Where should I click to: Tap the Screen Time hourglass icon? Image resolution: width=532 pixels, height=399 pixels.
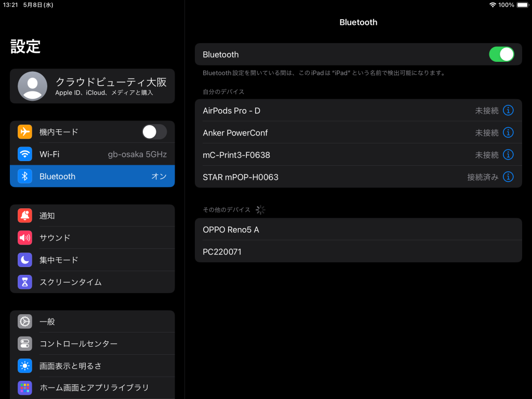[x=25, y=282]
